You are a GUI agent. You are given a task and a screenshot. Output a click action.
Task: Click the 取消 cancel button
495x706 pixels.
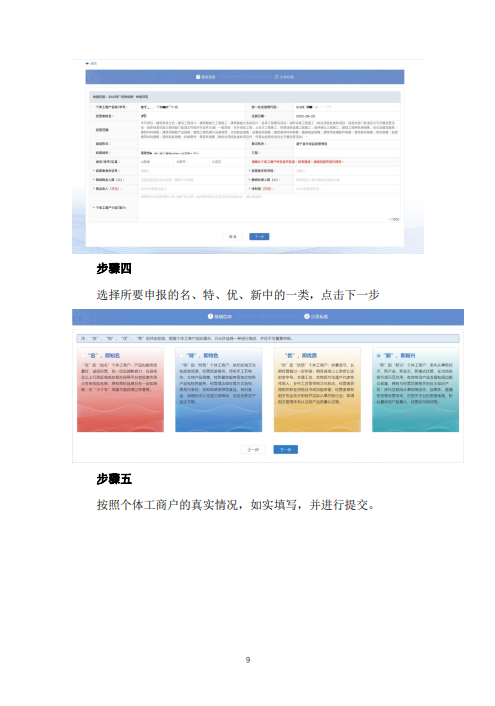click(x=232, y=236)
